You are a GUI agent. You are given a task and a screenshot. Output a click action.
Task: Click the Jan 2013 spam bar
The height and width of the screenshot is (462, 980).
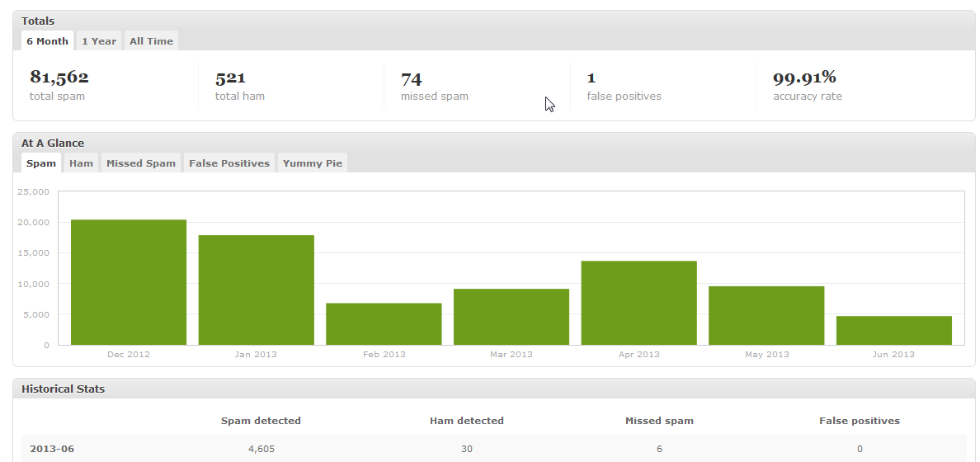coord(257,290)
